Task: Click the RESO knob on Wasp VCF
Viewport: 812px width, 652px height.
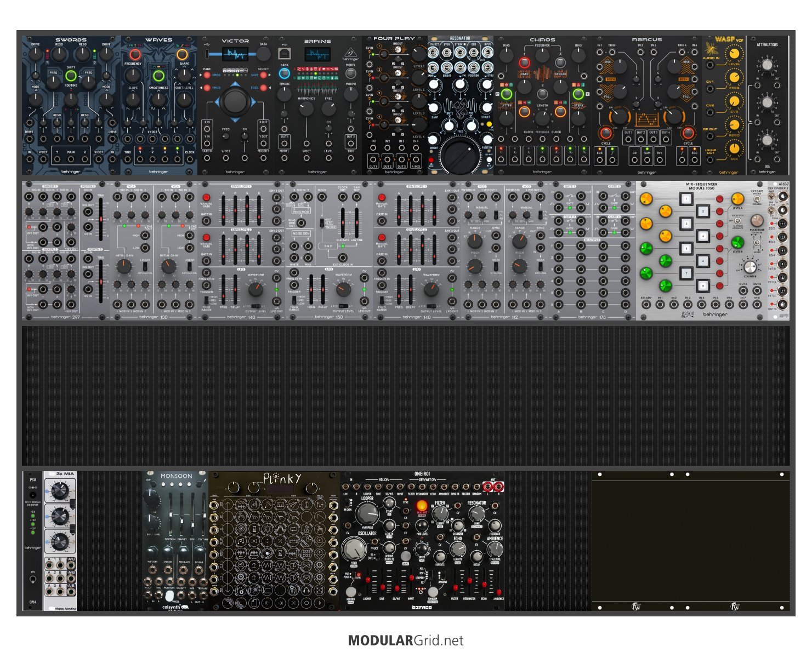Action: [734, 125]
